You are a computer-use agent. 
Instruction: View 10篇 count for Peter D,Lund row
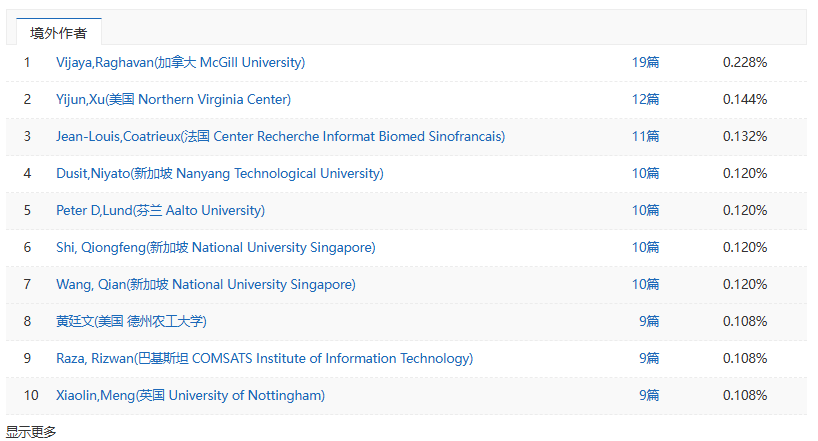point(645,211)
